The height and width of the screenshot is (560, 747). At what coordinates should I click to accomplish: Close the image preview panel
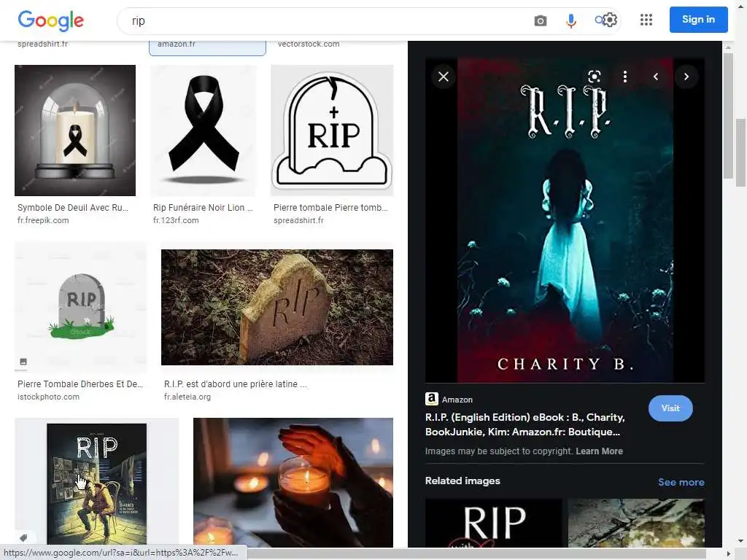443,77
